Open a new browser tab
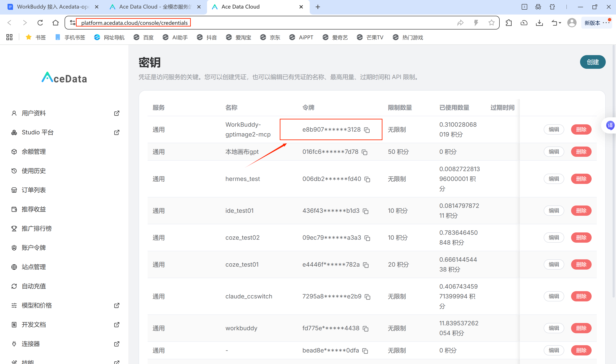Screen dimensions: 616x364 (x=318, y=7)
